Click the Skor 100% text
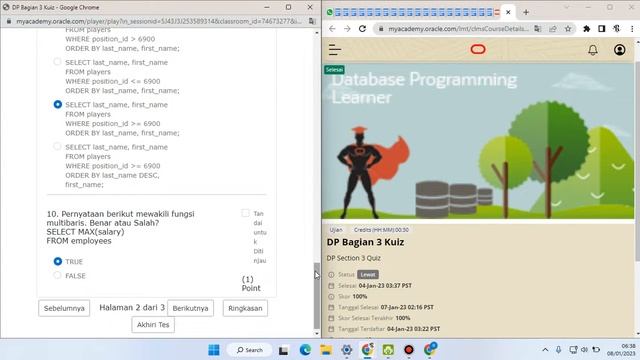The width and height of the screenshot is (640, 360). [x=353, y=296]
